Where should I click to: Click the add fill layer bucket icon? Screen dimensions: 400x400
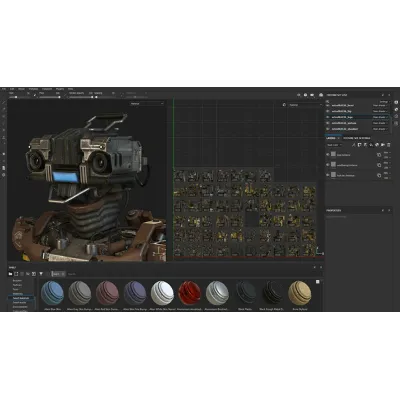coord(371,145)
